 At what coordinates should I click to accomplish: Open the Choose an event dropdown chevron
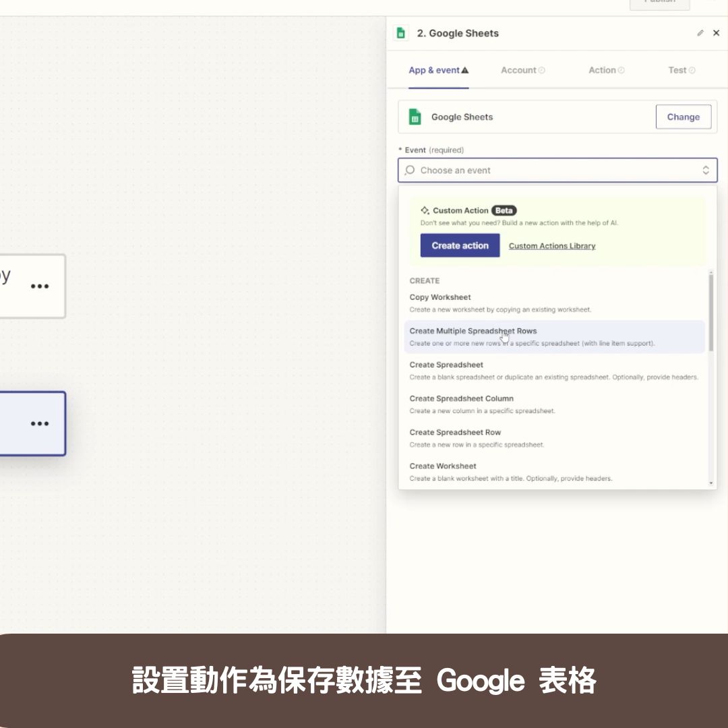(x=706, y=170)
